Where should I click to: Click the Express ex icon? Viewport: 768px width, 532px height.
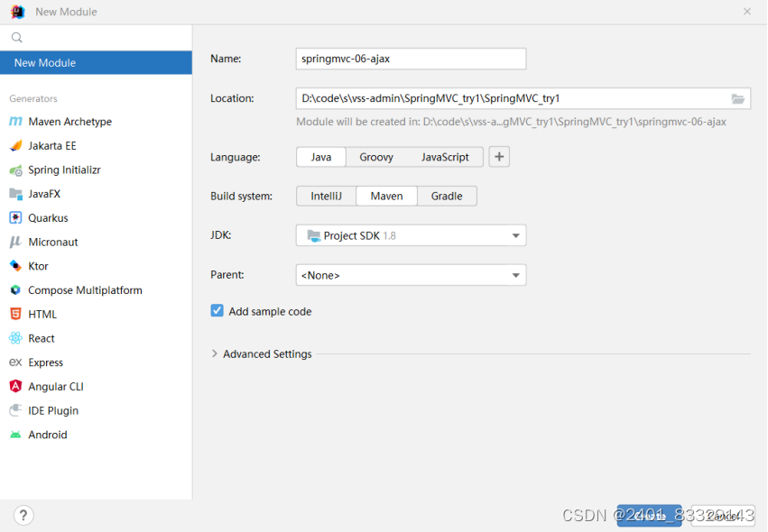(15, 362)
